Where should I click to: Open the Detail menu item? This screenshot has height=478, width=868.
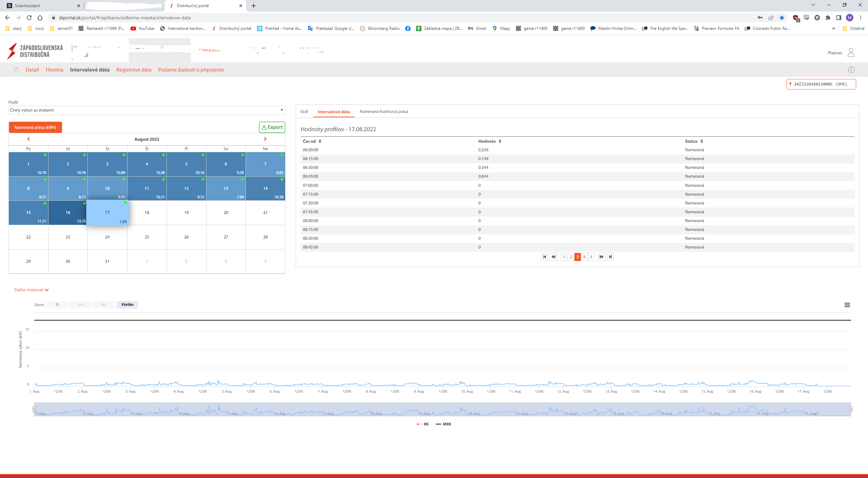32,70
